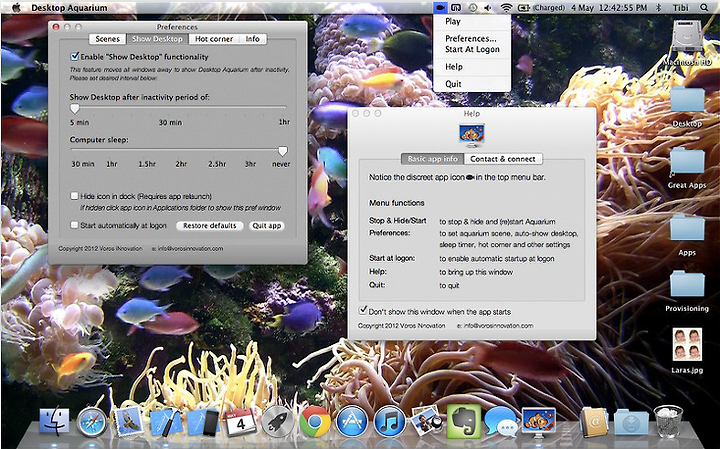Screen dimensions: 720x449
Task: Open the volume control in the menu bar
Action: click(488, 8)
